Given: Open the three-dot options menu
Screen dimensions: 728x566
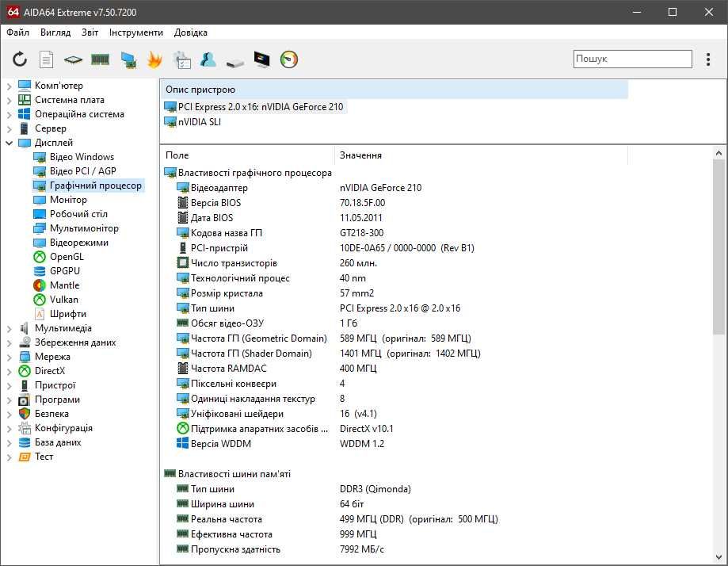Looking at the screenshot, I should (x=708, y=59).
